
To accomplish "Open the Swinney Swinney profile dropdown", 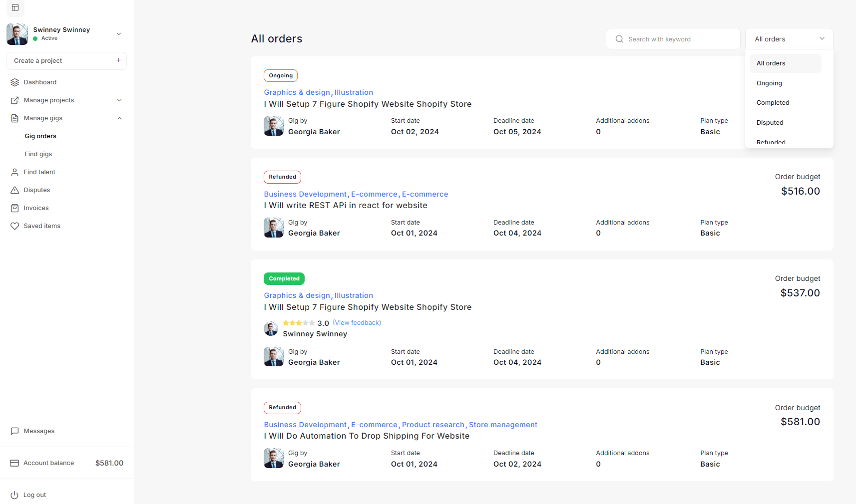I will [x=119, y=34].
